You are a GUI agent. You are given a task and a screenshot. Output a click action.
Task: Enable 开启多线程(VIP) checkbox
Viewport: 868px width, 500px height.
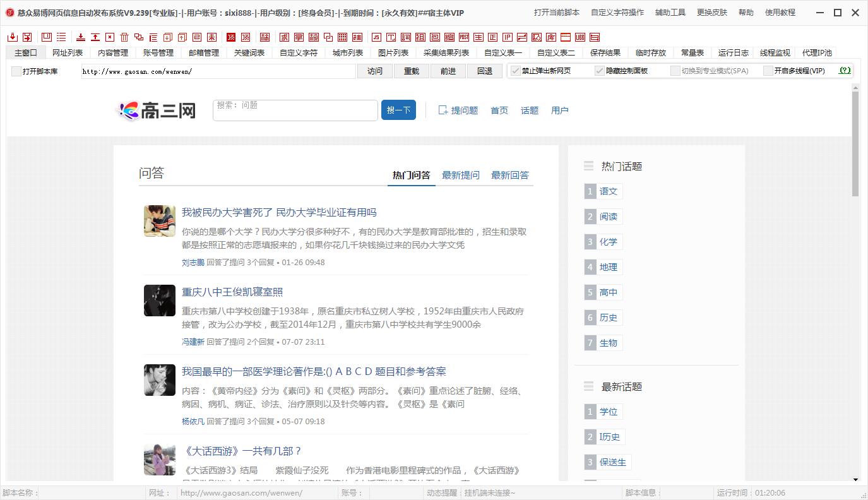[x=768, y=71]
